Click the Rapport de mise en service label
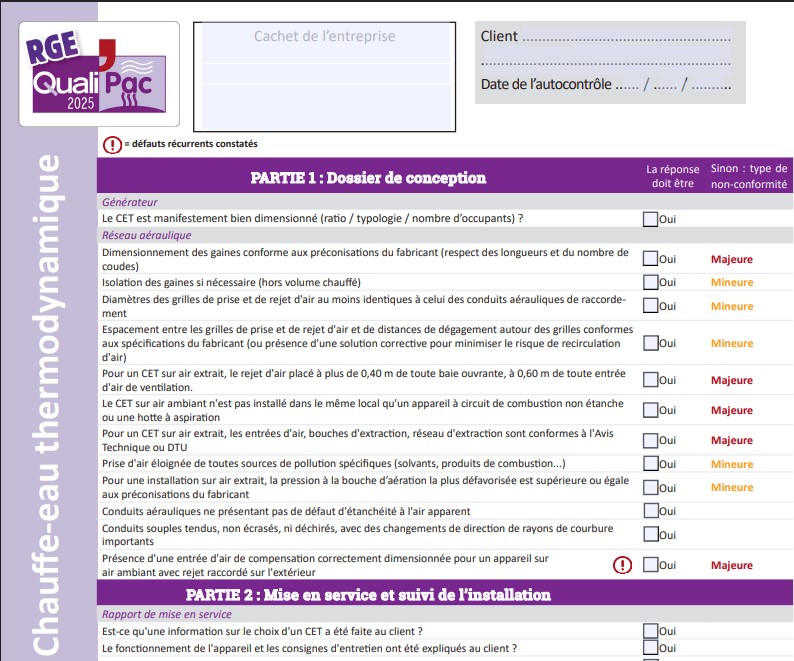 click(167, 614)
